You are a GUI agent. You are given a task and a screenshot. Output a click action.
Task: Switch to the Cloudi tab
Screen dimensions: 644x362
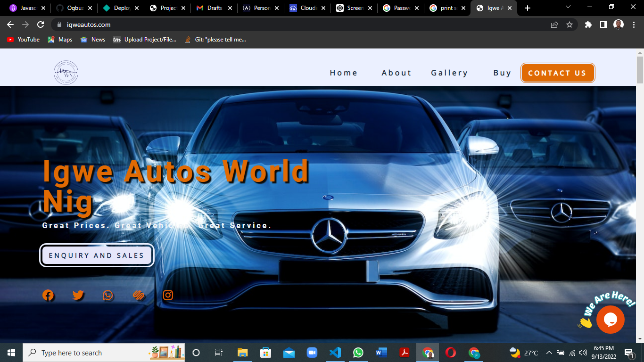[x=307, y=8]
